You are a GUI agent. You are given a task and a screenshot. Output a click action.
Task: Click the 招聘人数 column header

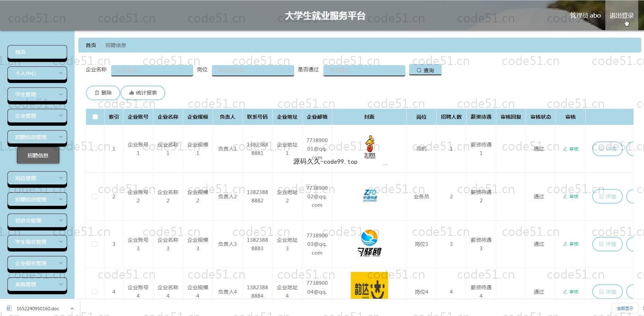451,117
